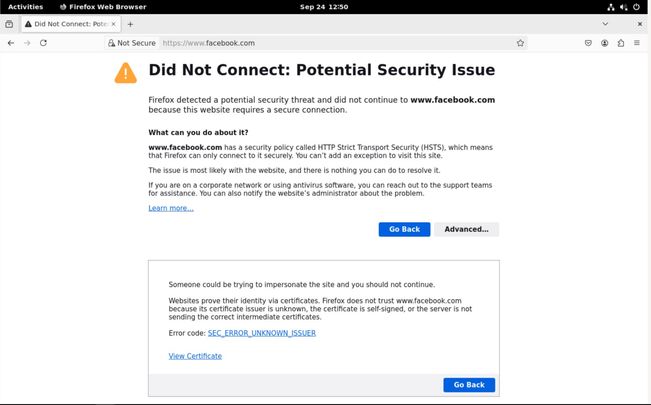Open the Firefox application hamburger menu
This screenshot has width=651, height=405.
pyautogui.click(x=638, y=43)
